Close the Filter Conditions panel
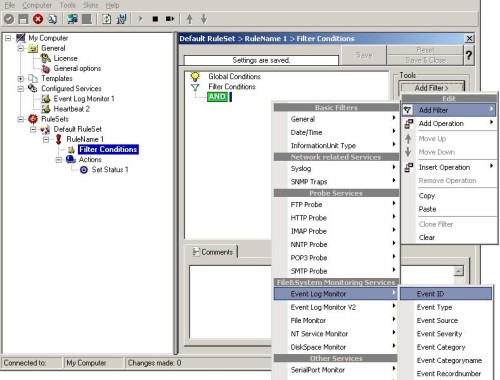This screenshot has width=500, height=380. (469, 38)
